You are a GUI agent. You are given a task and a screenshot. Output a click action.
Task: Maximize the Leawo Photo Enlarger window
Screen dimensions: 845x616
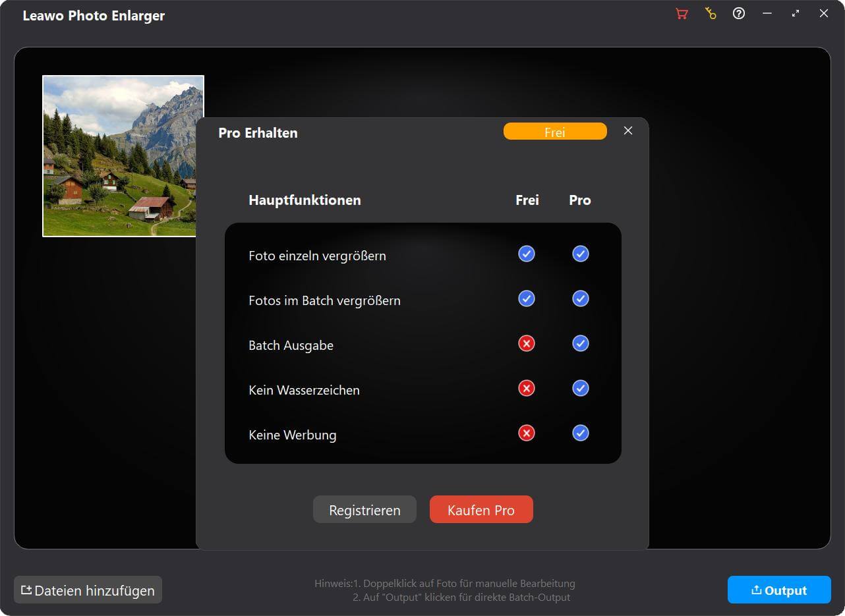[796, 13]
